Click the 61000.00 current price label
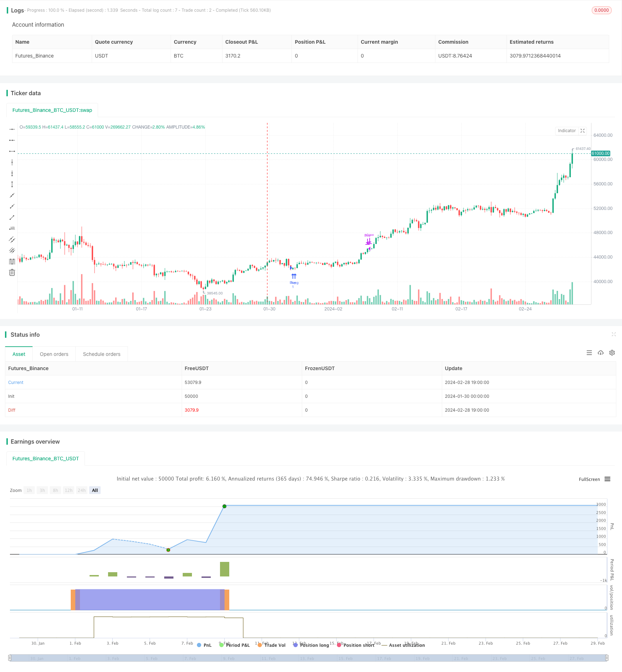Image resolution: width=622 pixels, height=672 pixels. pos(601,153)
